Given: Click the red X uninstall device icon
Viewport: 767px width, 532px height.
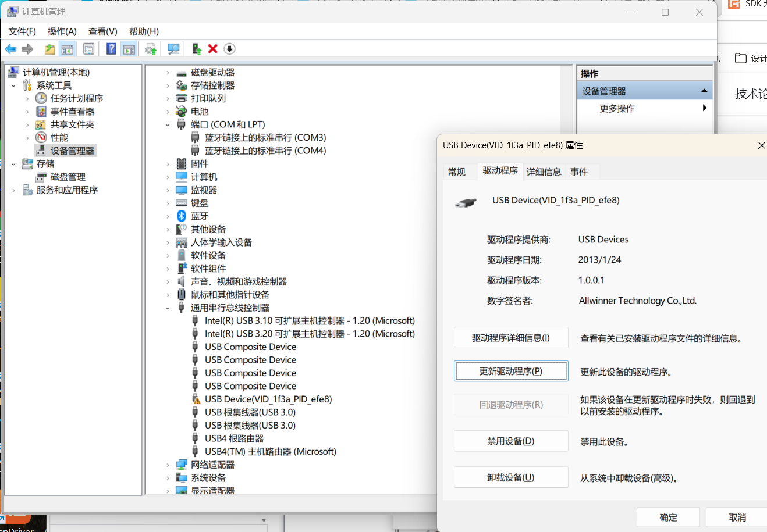Looking at the screenshot, I should [x=213, y=49].
